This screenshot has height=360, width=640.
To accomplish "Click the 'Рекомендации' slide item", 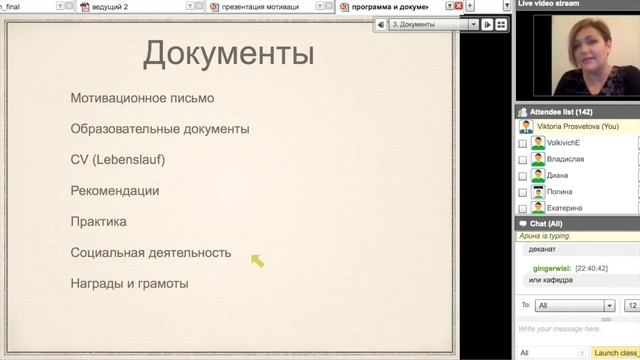I will [115, 191].
